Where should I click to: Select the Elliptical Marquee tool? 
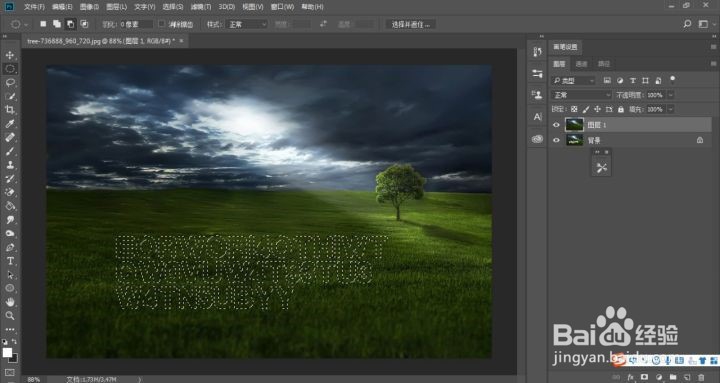coord(10,69)
